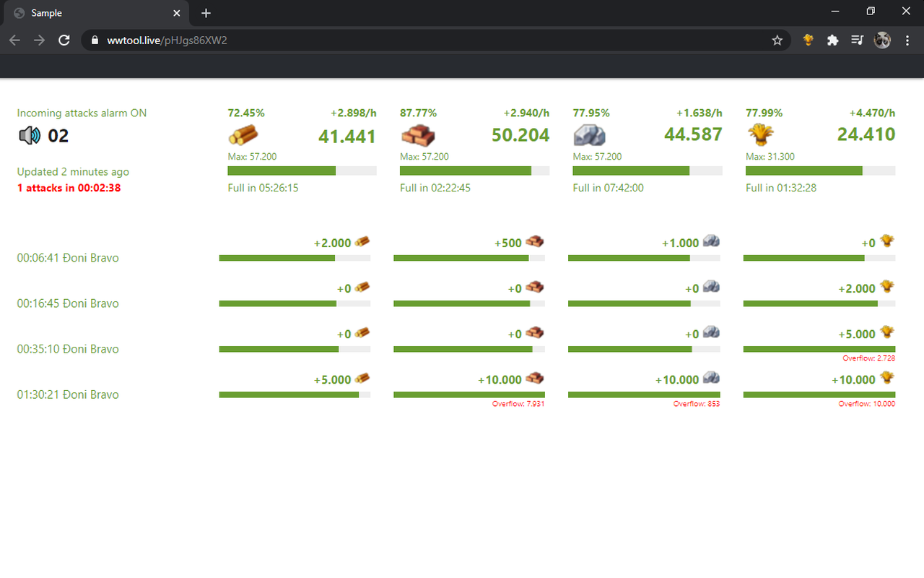Click the +4.470/h crop production rate
This screenshot has width=924, height=578.
click(872, 113)
